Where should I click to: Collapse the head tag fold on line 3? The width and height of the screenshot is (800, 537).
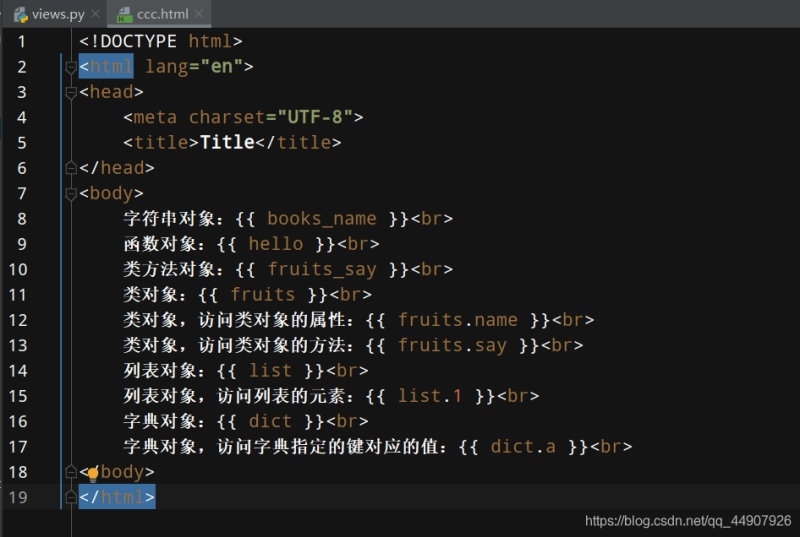click(71, 92)
